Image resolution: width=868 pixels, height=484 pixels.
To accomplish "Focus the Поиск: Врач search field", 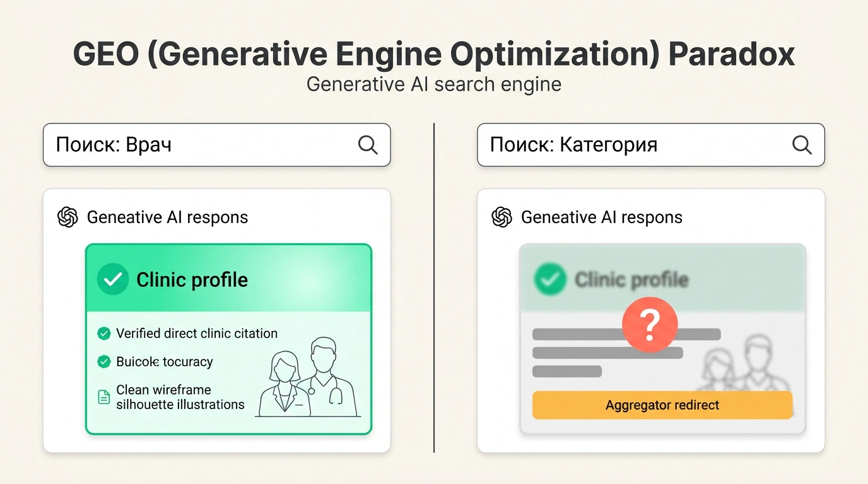I will (x=217, y=145).
